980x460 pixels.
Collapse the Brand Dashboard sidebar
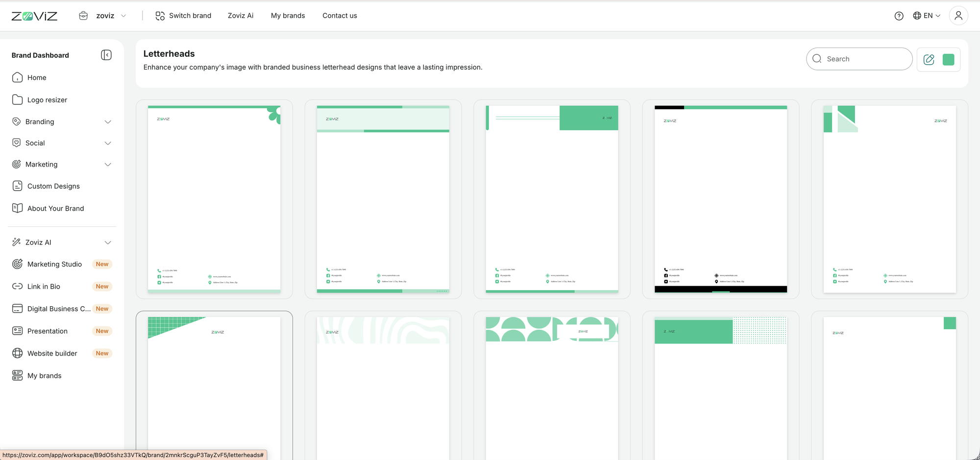tap(106, 55)
